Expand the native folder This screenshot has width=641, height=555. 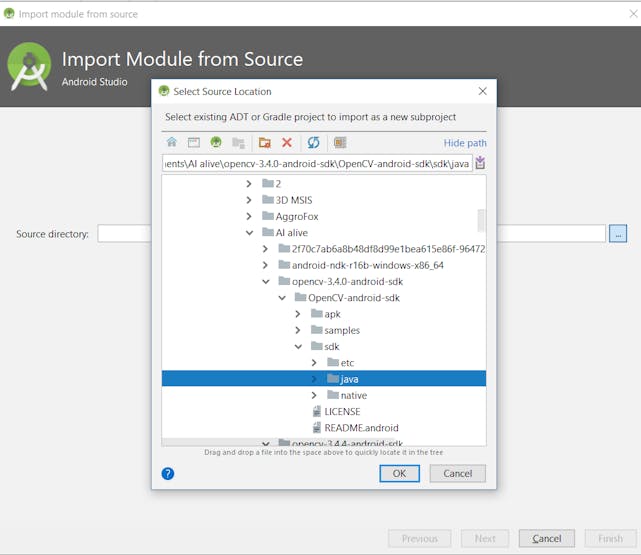314,395
